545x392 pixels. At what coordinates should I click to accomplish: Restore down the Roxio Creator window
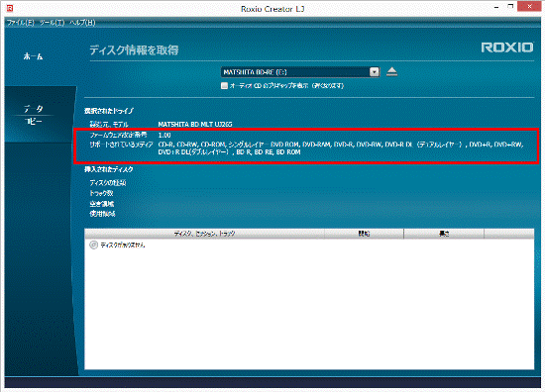pos(510,7)
